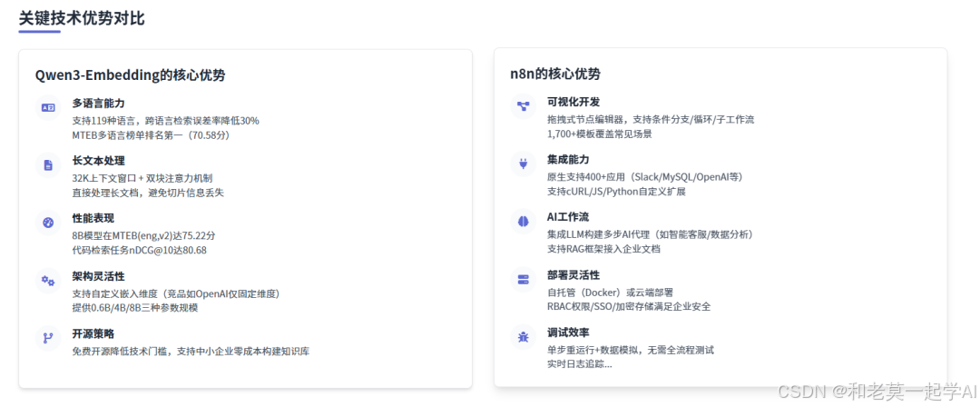
Task: Click the 调试效率 heading
Action: coord(568,333)
